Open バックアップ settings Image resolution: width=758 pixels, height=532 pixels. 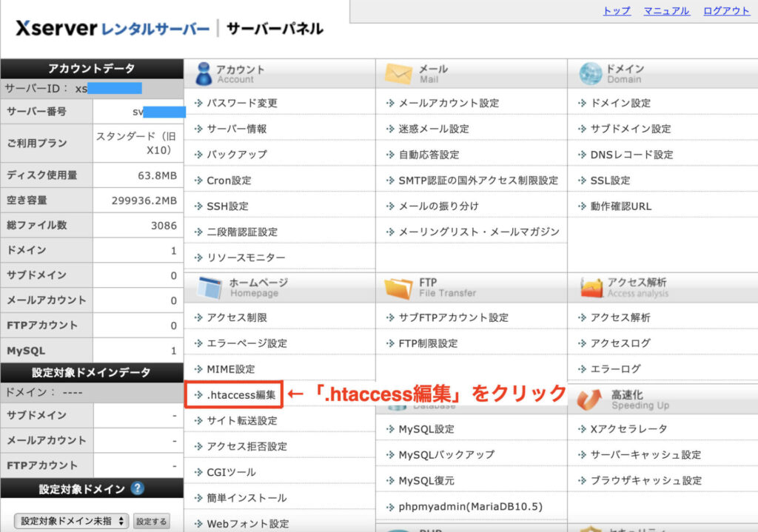[x=236, y=155]
